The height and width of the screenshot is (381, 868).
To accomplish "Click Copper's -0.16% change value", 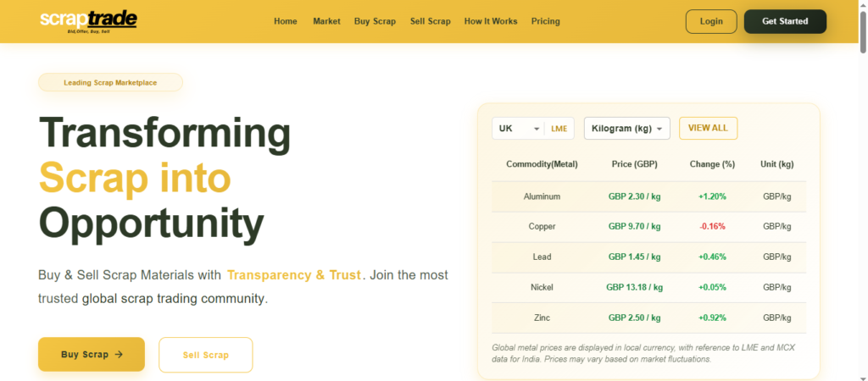I will 711,227.
